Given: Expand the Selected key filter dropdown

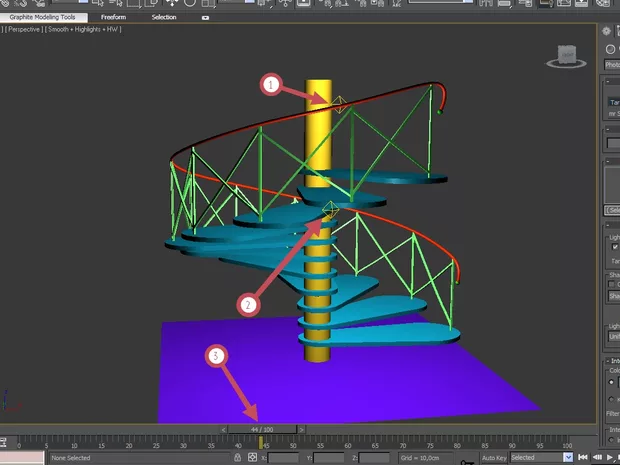Looking at the screenshot, I should pos(567,457).
